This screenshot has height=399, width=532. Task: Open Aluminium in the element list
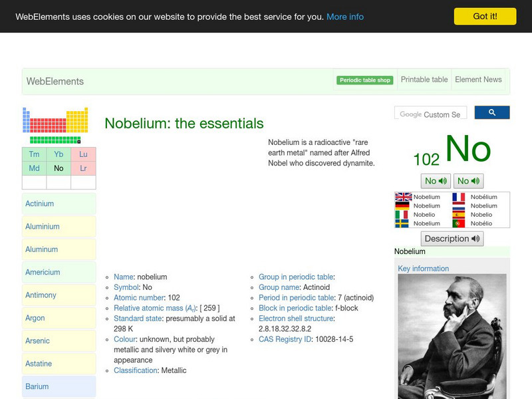[59, 226]
